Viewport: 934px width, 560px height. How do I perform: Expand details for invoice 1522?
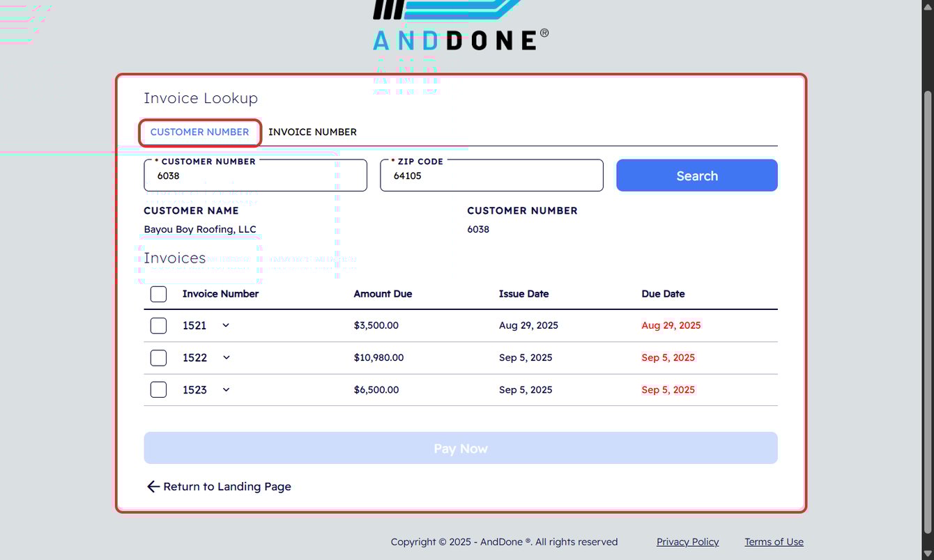click(225, 357)
